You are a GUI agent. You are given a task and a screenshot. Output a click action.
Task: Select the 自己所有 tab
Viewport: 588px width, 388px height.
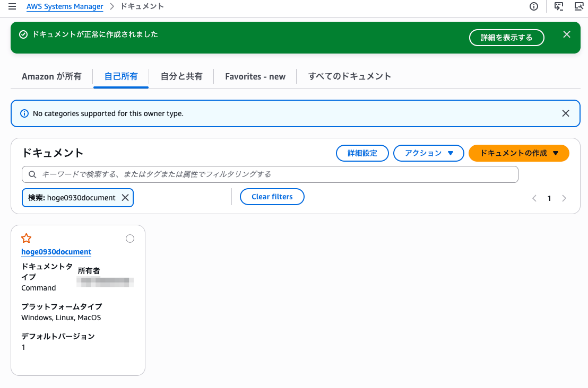[x=121, y=76]
